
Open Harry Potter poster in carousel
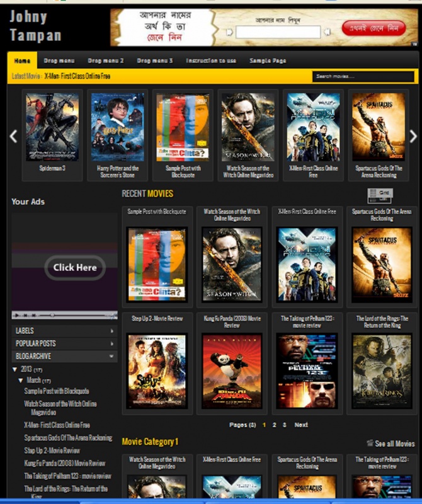tap(117, 127)
